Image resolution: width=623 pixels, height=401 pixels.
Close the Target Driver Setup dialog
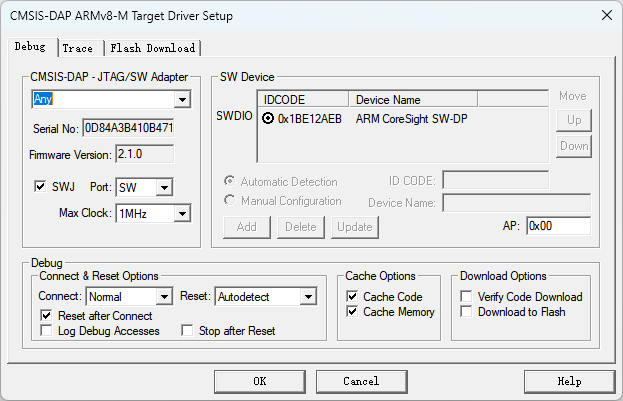pos(607,15)
